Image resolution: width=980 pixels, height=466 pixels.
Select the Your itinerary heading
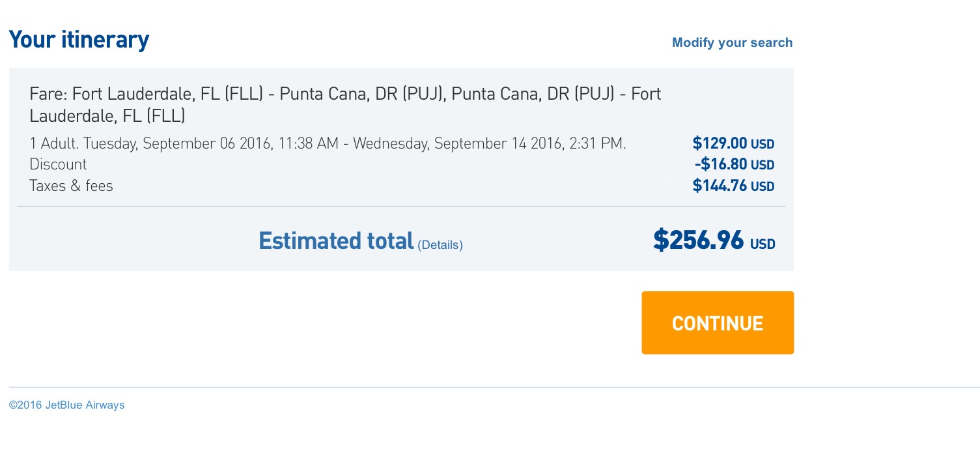click(x=78, y=40)
